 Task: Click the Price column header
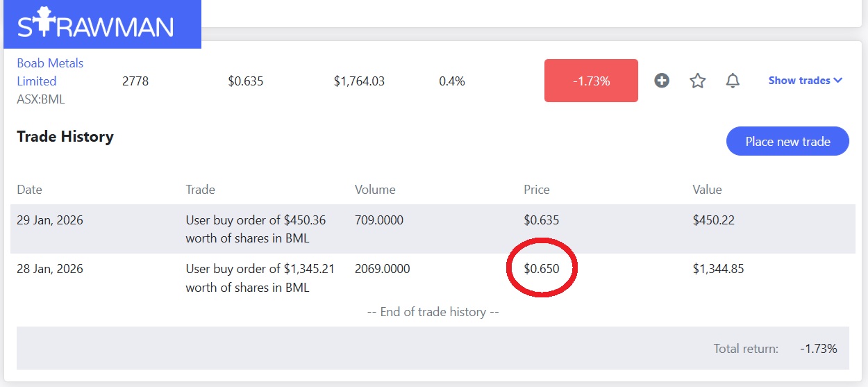pyautogui.click(x=537, y=190)
